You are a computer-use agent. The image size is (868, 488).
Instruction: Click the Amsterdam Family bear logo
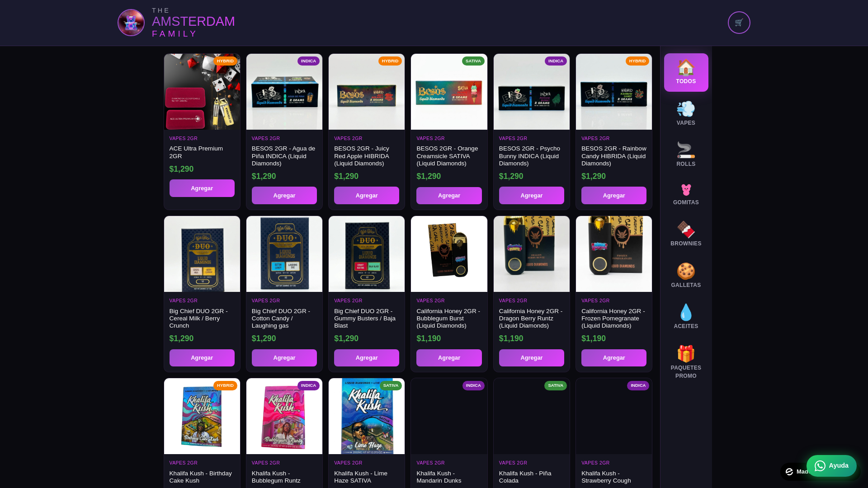click(x=131, y=23)
